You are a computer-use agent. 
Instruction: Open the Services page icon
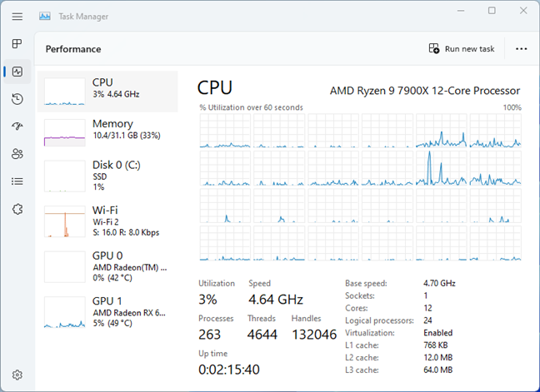17,209
